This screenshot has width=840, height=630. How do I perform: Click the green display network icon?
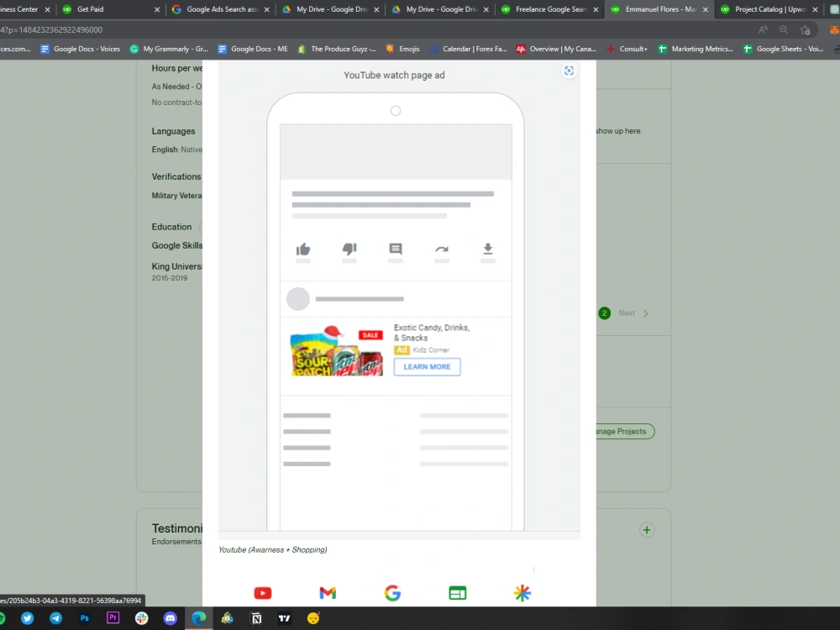(x=458, y=593)
